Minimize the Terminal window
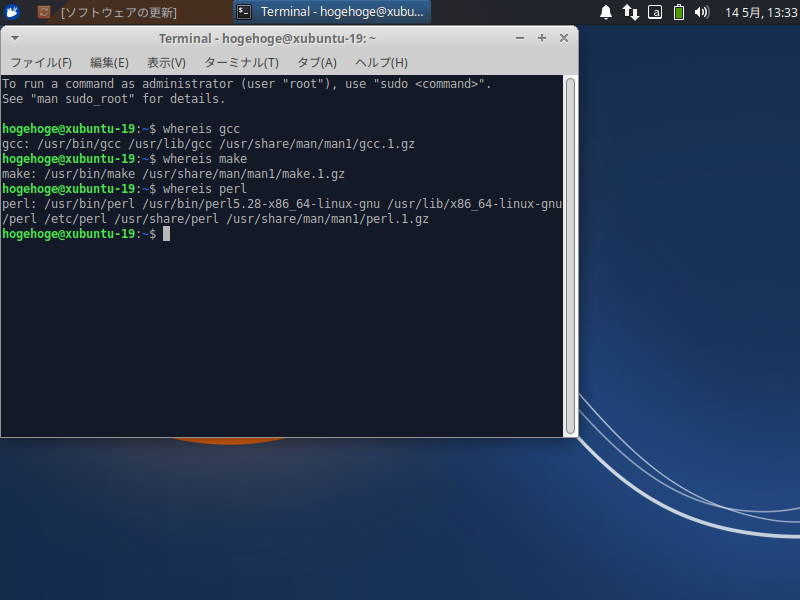Screen dimensions: 800x600 [520, 38]
